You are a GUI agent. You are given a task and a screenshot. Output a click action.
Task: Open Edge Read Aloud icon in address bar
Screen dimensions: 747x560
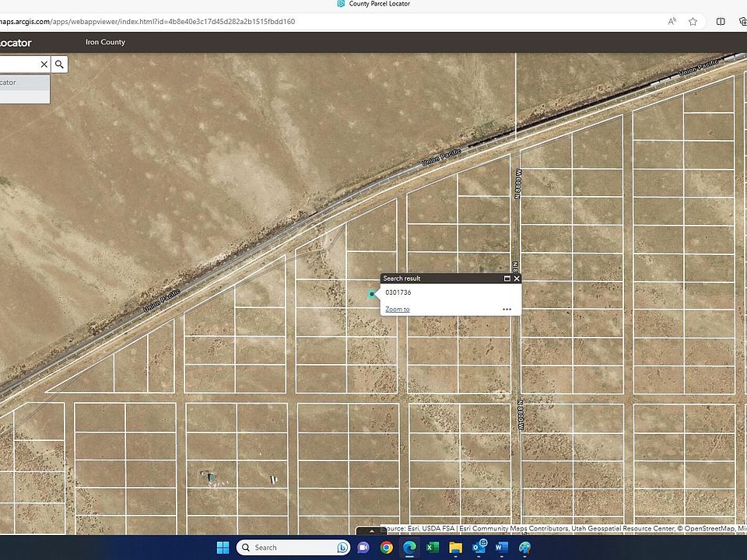(672, 22)
